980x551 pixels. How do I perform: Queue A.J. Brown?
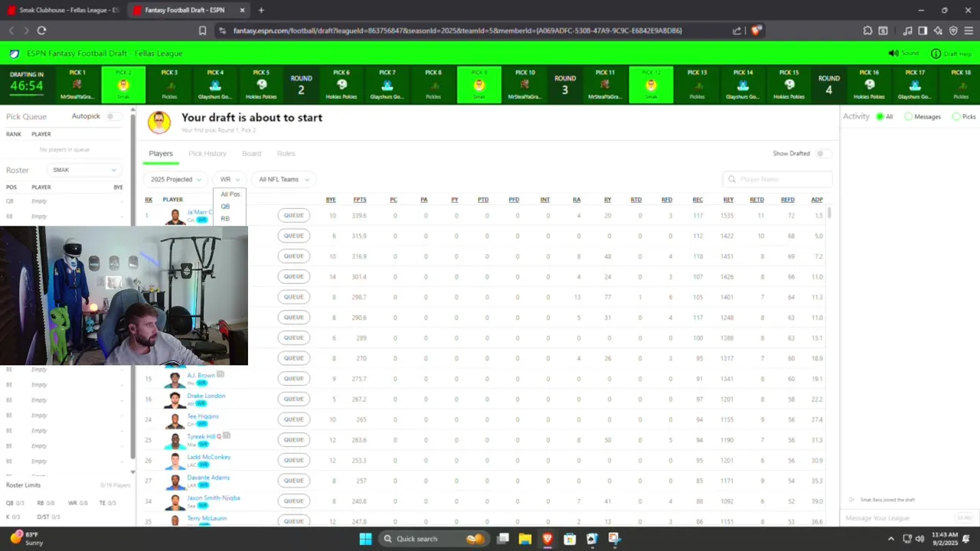coord(294,378)
